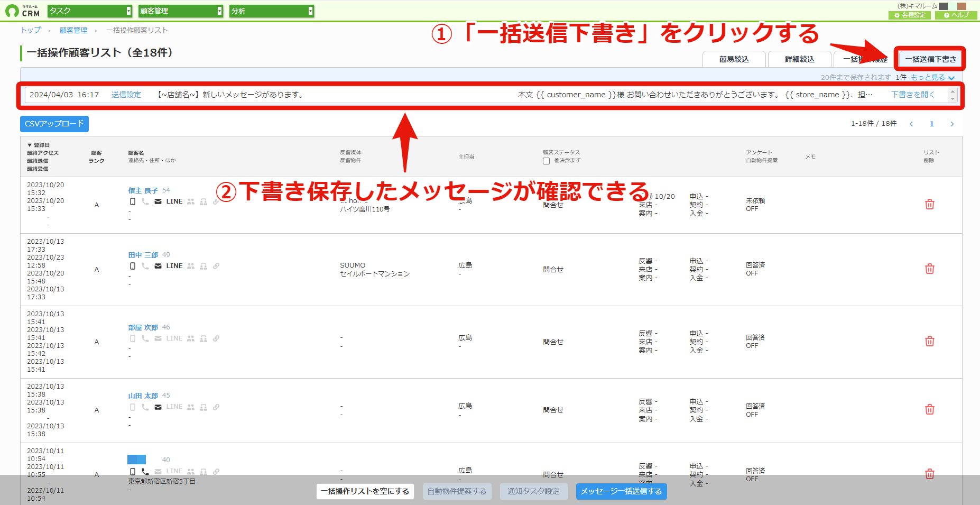Screen dimensions: 980x505
Task: Click mobile phone icon for 借主 良子
Action: tap(133, 201)
